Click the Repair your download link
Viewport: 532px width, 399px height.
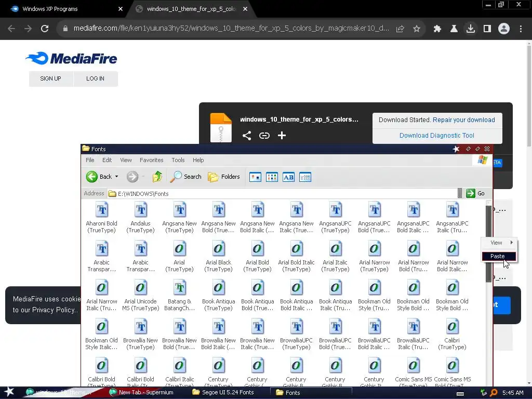pos(464,120)
